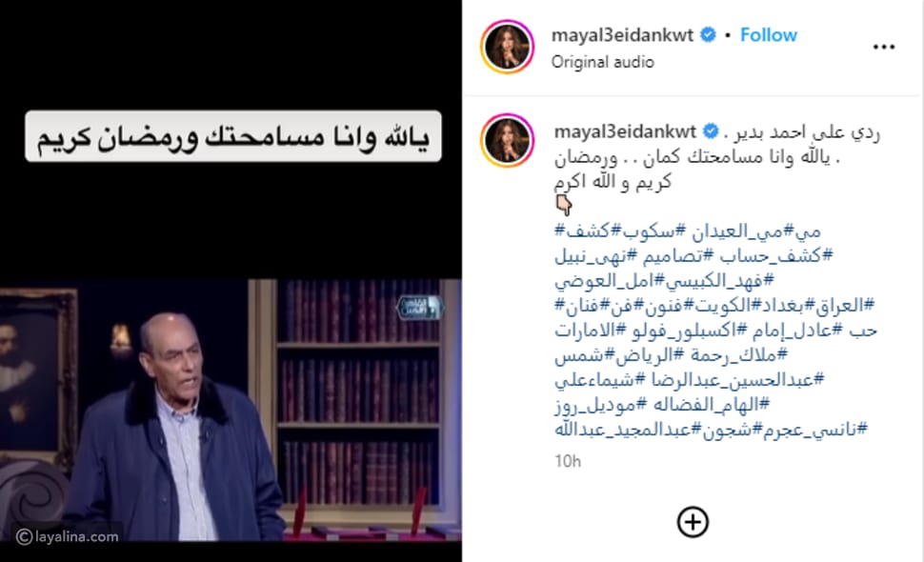This screenshot has height=562, width=924.
Task: Click the plus circle to load more comments
Action: 693,522
